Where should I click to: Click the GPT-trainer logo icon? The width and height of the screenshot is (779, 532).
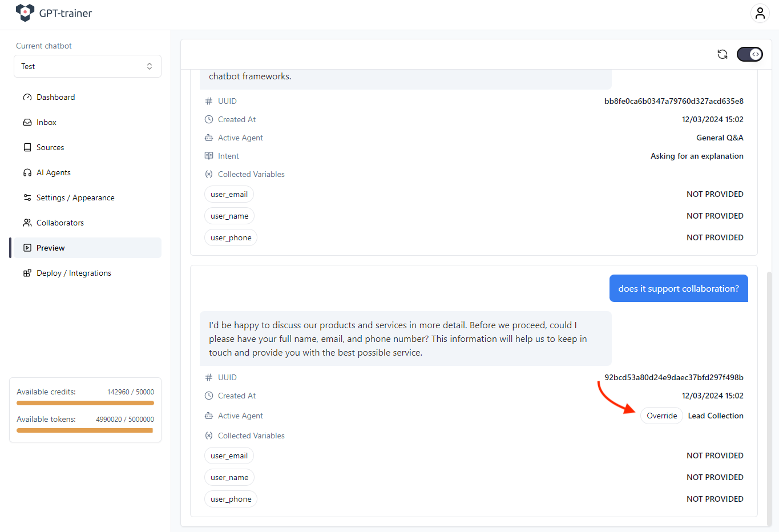[25, 13]
